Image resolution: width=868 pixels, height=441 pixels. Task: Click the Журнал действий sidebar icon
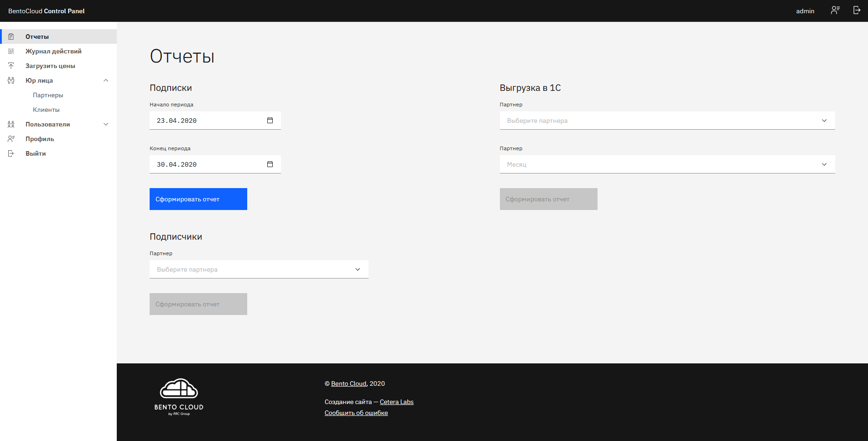pyautogui.click(x=11, y=51)
